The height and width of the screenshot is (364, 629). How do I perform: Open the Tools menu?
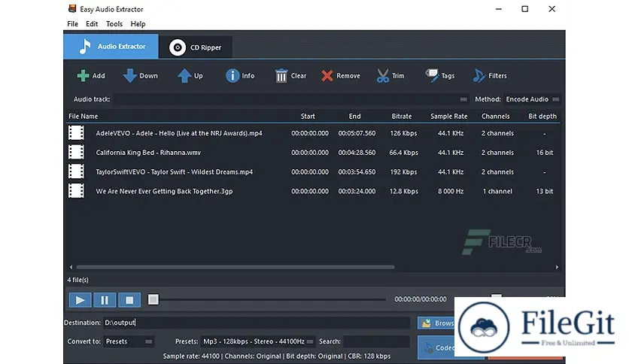[114, 23]
